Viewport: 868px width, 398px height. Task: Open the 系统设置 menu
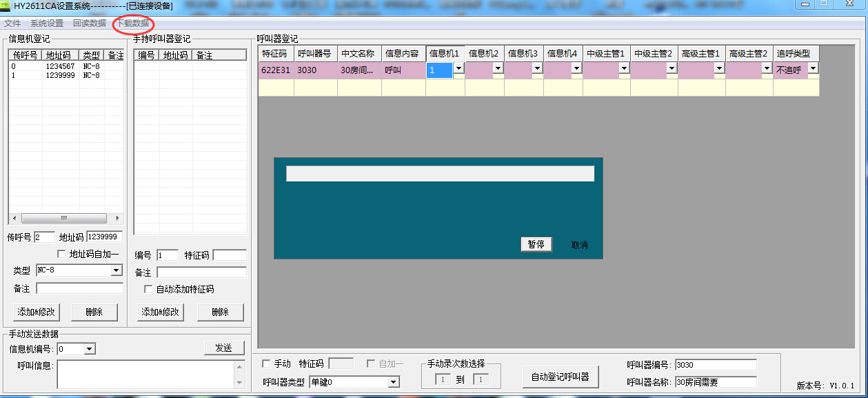[46, 23]
